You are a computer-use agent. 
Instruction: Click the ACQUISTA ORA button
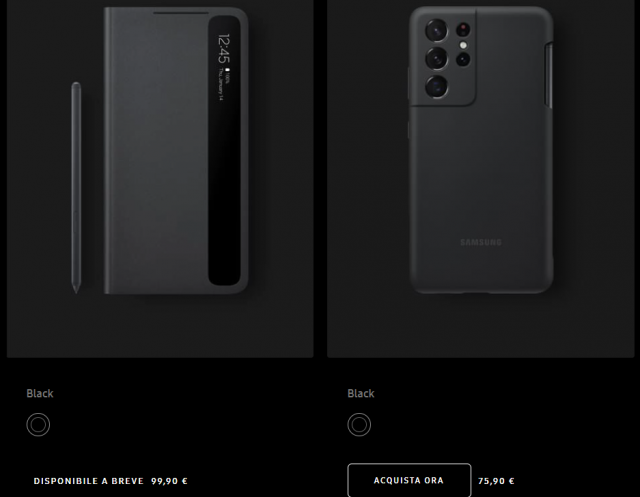coord(409,480)
